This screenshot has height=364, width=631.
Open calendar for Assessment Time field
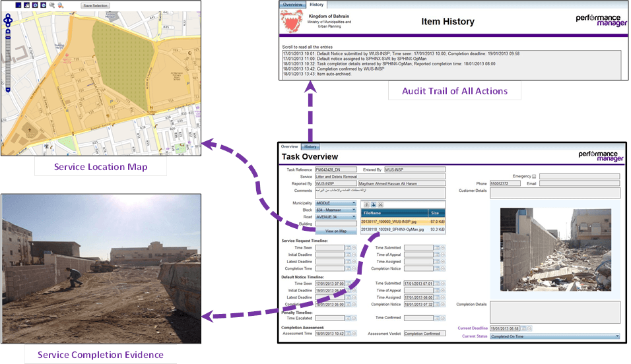click(x=348, y=334)
